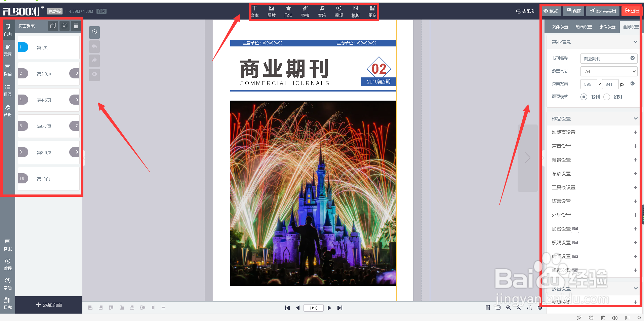This screenshot has height=321, width=644.
Task: Confirm the 书刊名称 name checkmark
Action: 633,58
